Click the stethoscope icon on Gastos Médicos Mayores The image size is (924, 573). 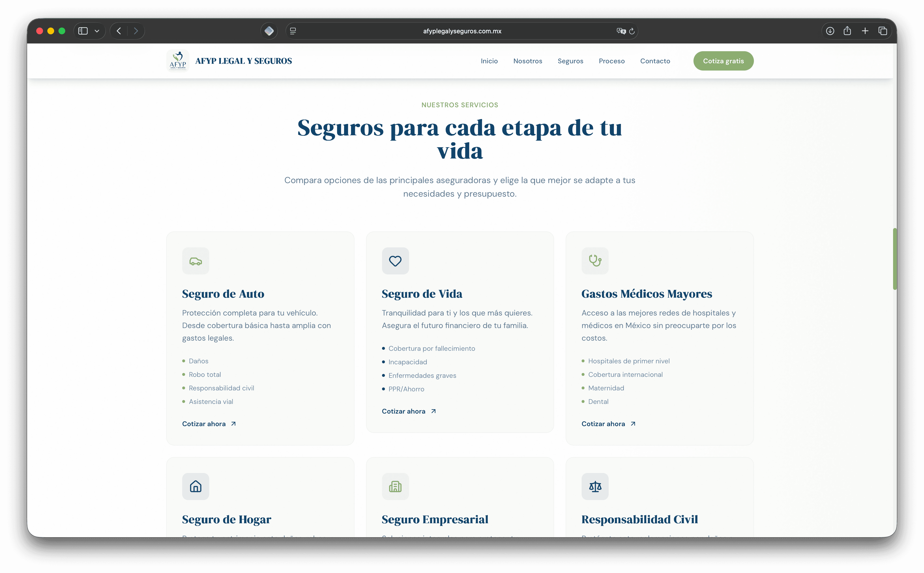pos(595,261)
